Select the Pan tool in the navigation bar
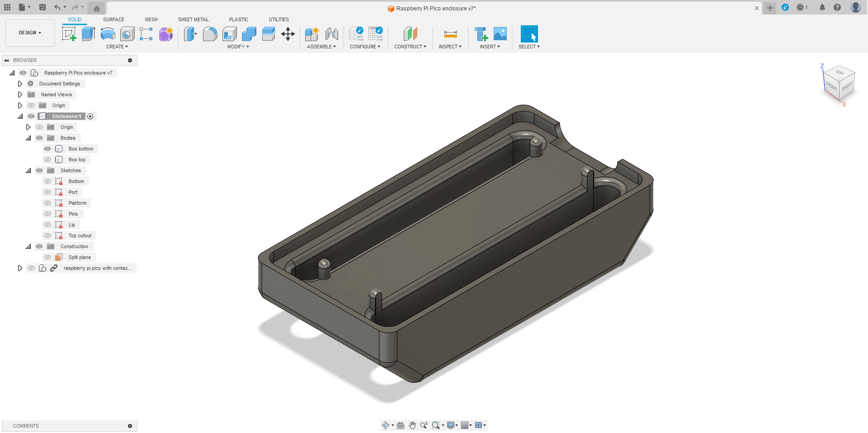The width and height of the screenshot is (868, 433). click(412, 425)
